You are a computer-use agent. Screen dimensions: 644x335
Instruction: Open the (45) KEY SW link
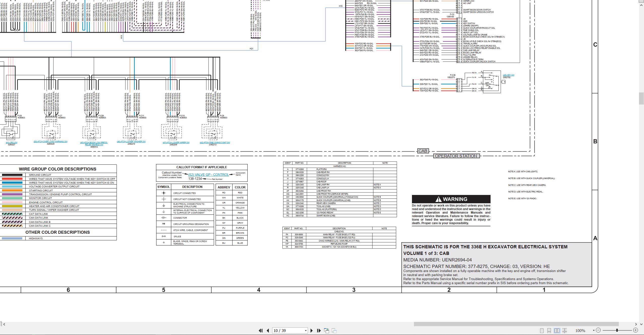(509, 75)
